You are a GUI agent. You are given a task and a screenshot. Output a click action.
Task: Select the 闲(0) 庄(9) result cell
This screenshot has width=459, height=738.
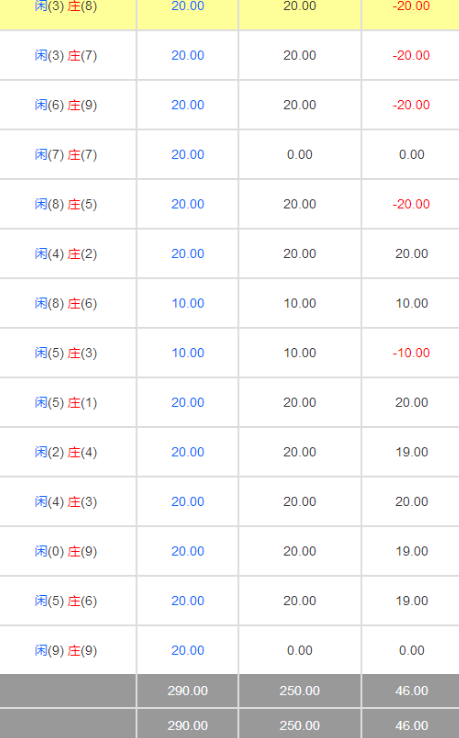tap(66, 552)
